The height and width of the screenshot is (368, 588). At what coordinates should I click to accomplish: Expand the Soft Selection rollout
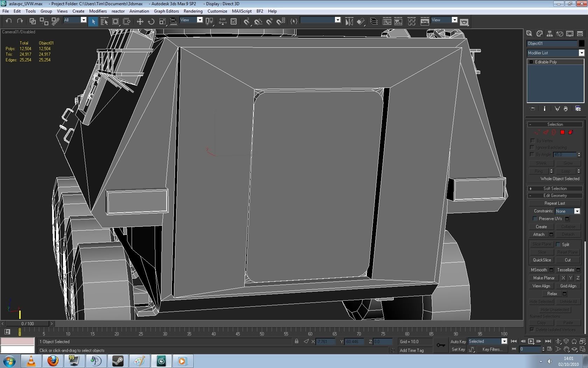(x=555, y=189)
